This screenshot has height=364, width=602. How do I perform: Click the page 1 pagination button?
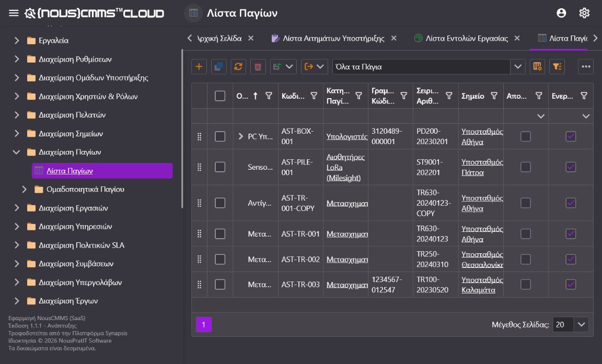(x=203, y=324)
